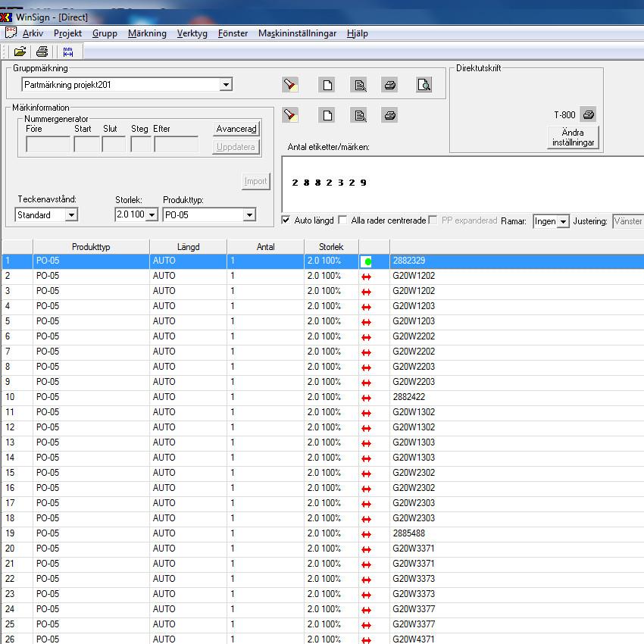
Task: Click edit document icon in Märkinformation row
Action: click(x=360, y=115)
